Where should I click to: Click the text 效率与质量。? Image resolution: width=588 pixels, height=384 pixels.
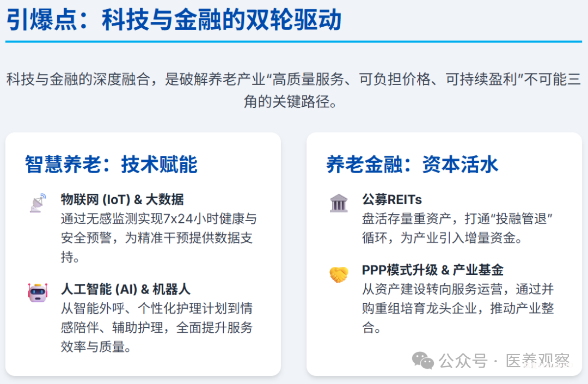[96, 346]
